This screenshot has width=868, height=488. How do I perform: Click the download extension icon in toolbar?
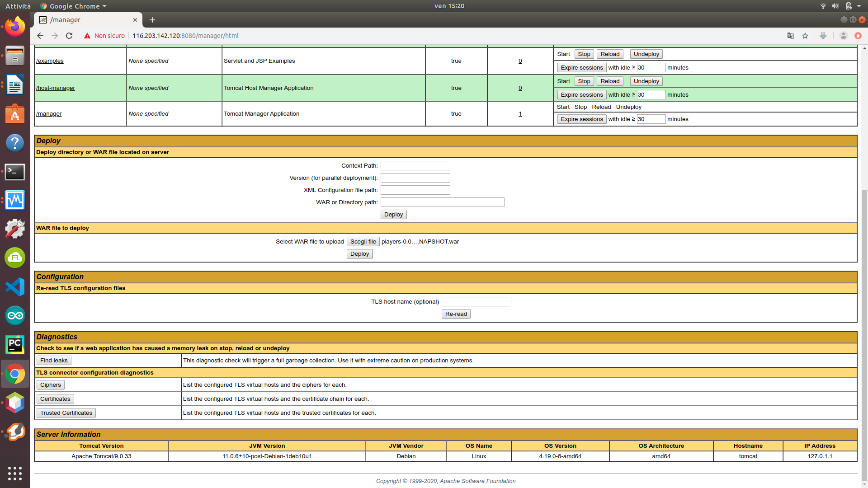click(x=823, y=36)
